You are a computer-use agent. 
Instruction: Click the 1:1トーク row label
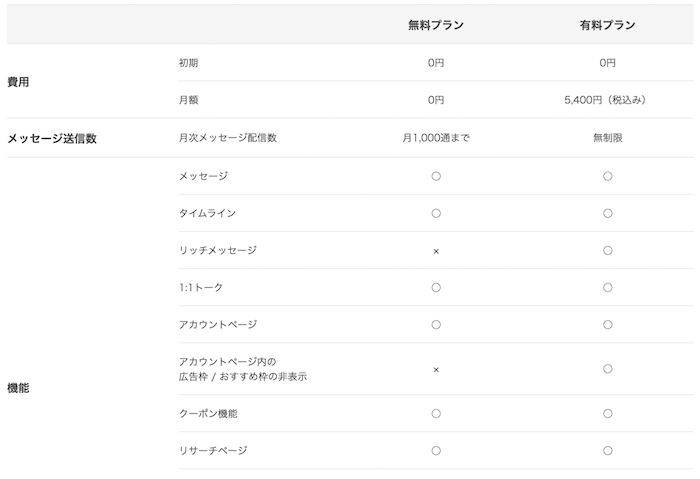[201, 287]
